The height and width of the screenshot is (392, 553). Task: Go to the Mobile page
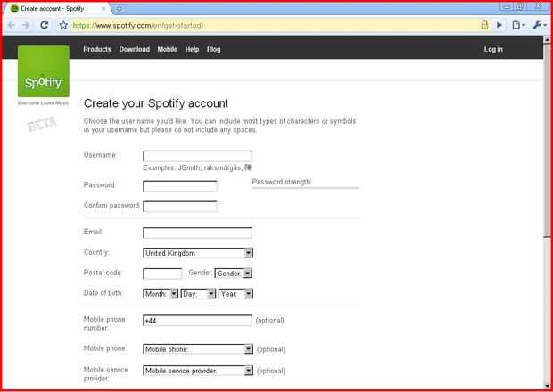168,49
